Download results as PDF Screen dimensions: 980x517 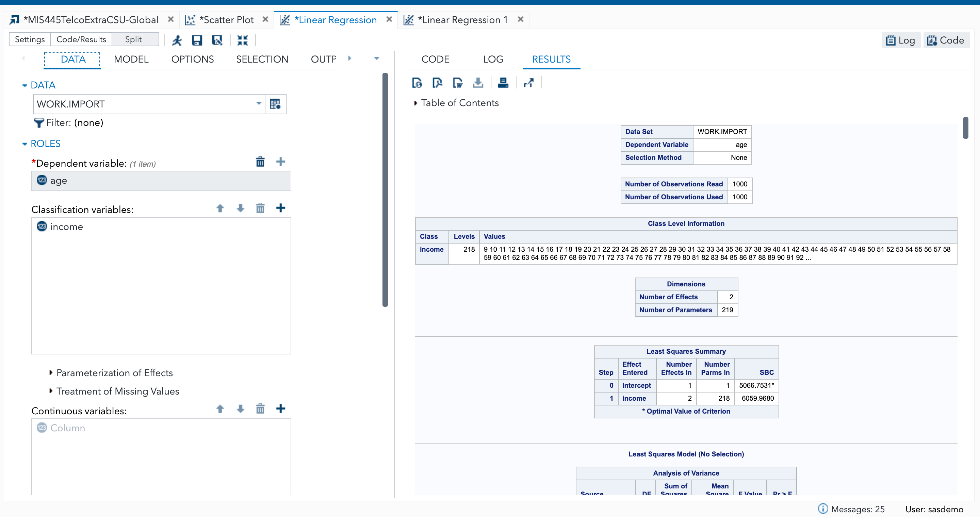coord(437,83)
